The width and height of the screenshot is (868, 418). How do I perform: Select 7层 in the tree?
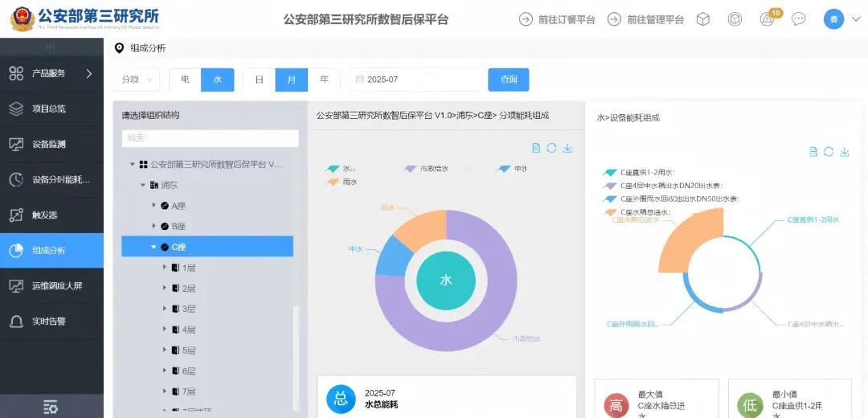(189, 391)
